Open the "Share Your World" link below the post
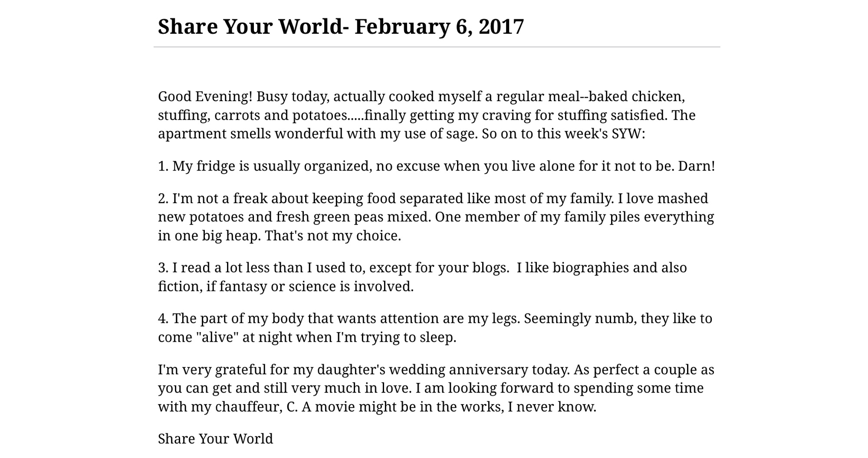 click(x=215, y=439)
